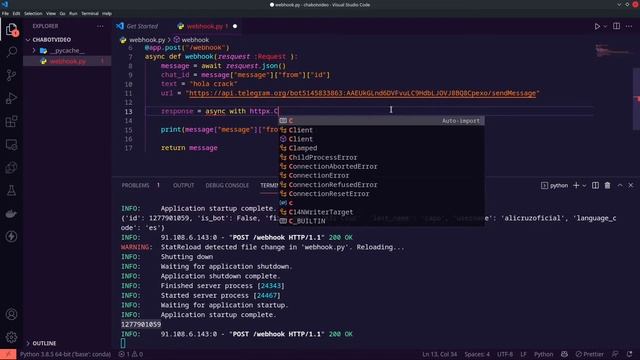Close the unsaved webhook.py tab dot
Viewport: 640px width, 360px height.
coord(235,26)
